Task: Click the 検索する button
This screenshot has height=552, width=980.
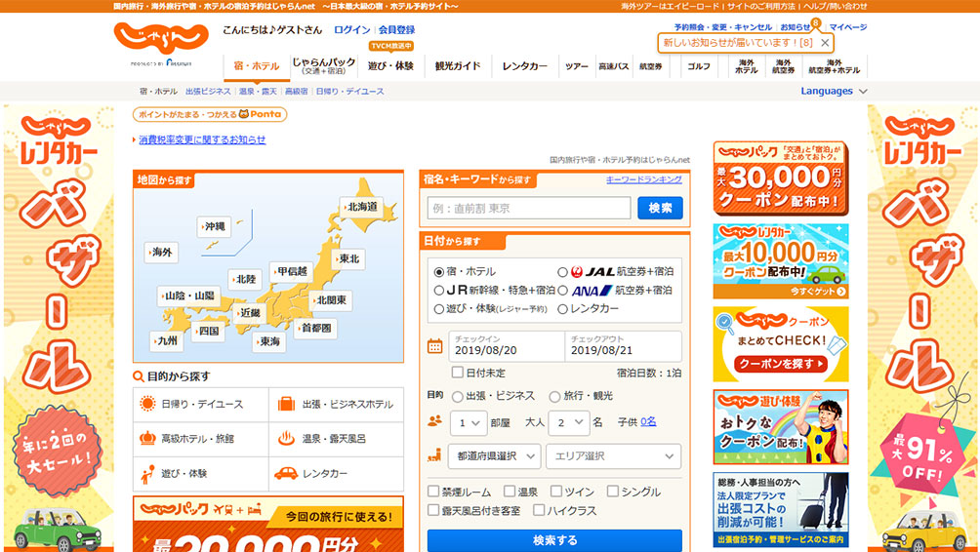Action: coord(554,540)
